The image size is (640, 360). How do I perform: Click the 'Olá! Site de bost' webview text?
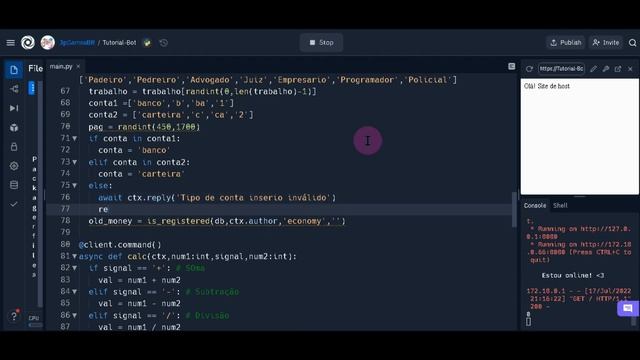pyautogui.click(x=547, y=86)
